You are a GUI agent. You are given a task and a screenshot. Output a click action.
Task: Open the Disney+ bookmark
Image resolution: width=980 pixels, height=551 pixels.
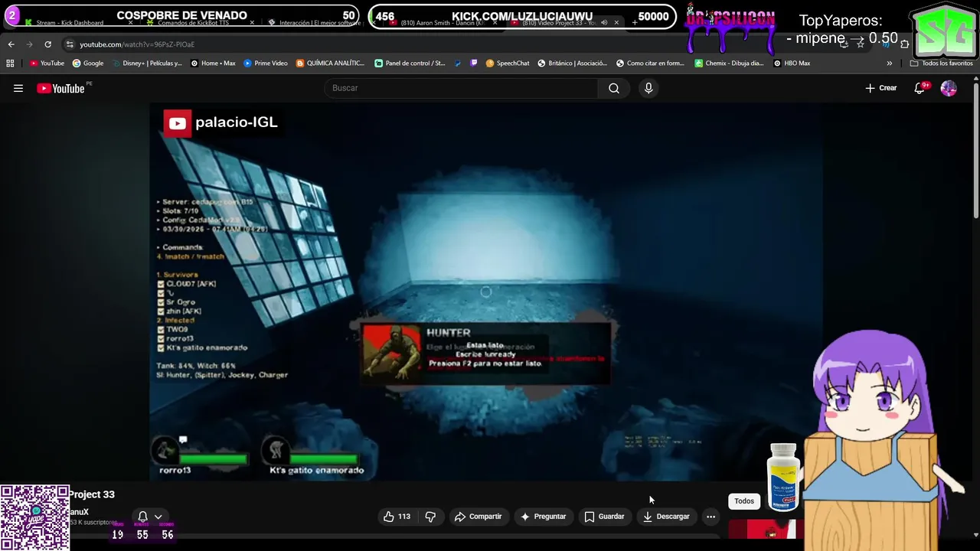pos(147,64)
